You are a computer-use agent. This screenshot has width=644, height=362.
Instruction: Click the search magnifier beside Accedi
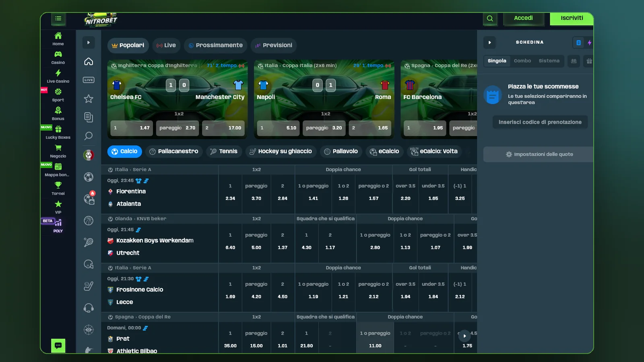point(490,19)
